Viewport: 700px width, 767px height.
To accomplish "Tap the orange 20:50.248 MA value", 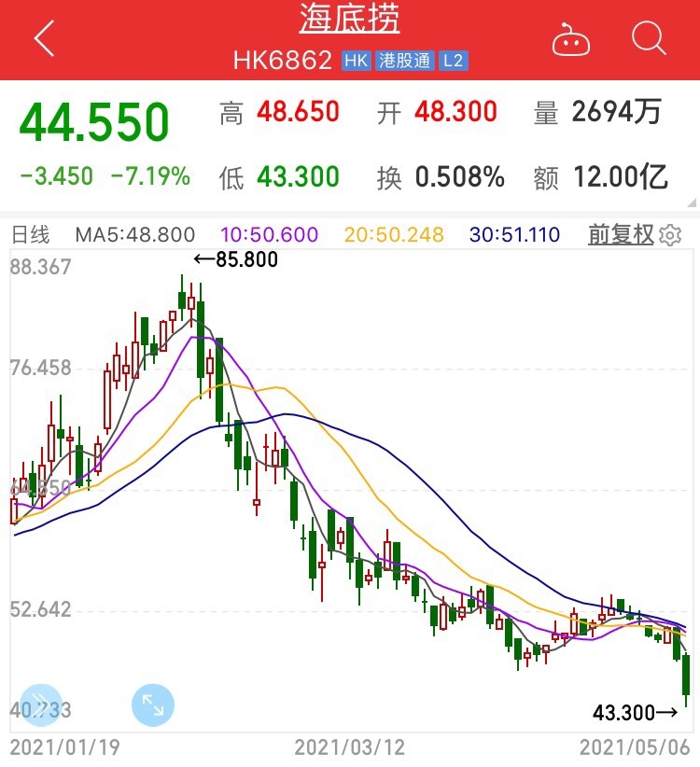I will (x=394, y=235).
